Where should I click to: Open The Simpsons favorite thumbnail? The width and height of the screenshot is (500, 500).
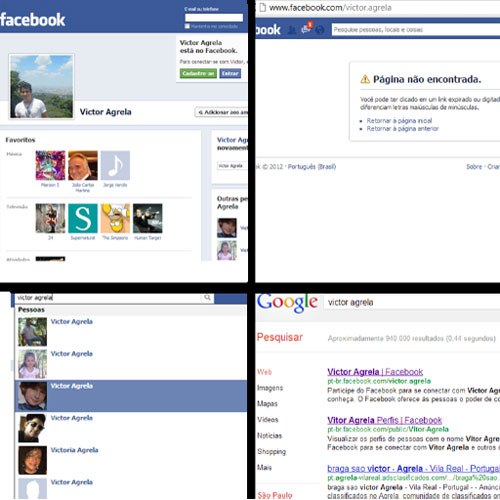[x=115, y=218]
